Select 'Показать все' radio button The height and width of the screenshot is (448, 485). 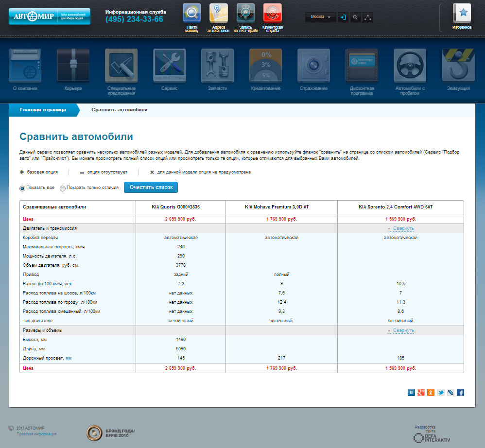click(x=22, y=188)
